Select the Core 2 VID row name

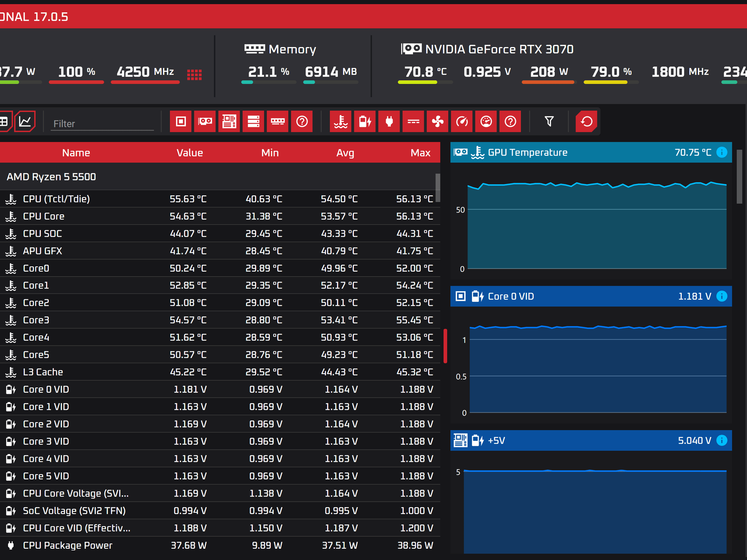click(46, 424)
